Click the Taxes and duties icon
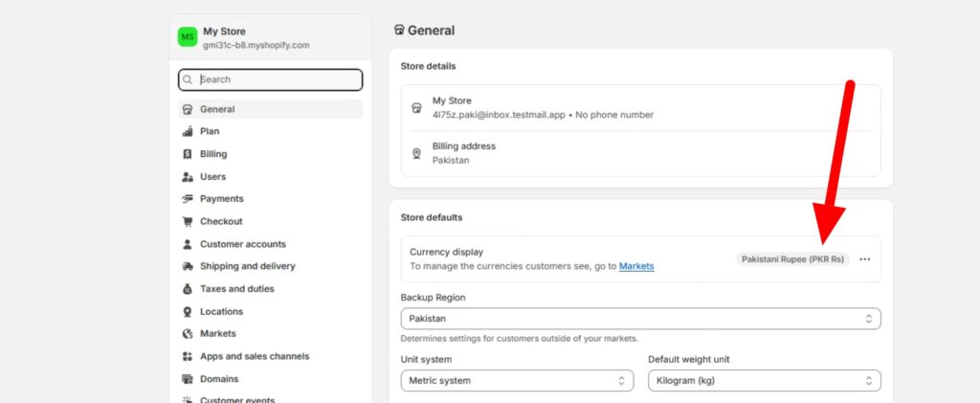Viewport: 980px width, 403px height. pyautogui.click(x=188, y=289)
